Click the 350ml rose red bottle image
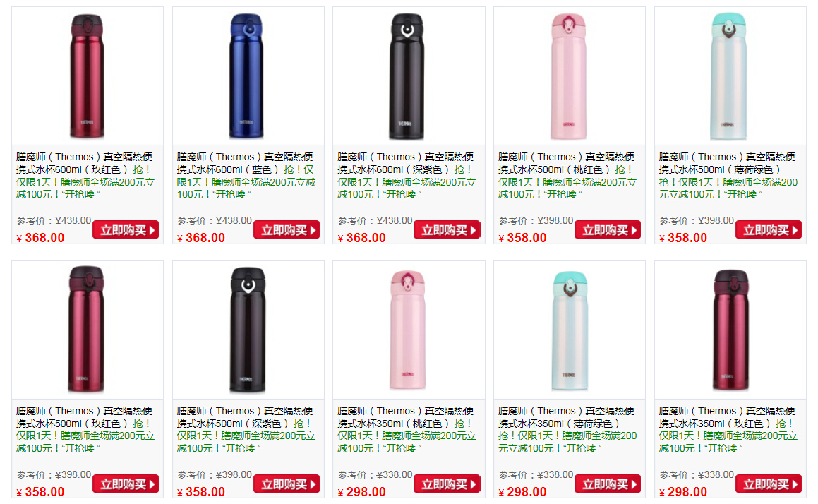Screen dimensions: 818x504 pyautogui.click(x=730, y=330)
